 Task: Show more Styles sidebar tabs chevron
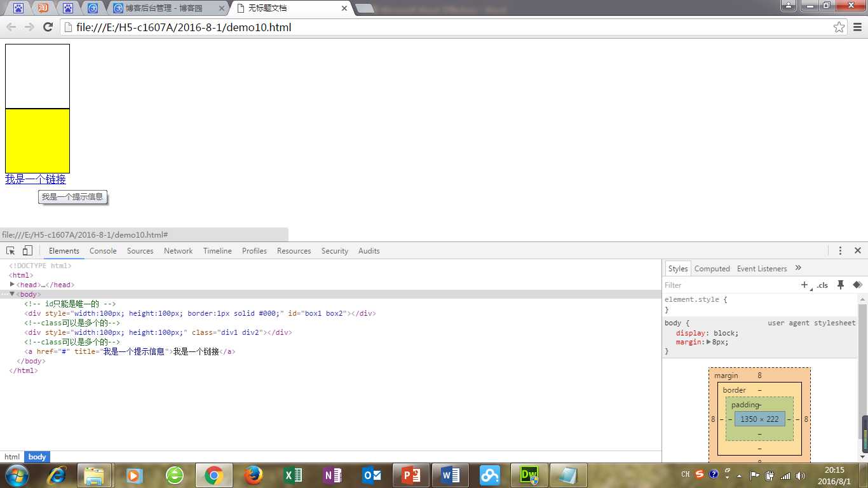pyautogui.click(x=798, y=268)
